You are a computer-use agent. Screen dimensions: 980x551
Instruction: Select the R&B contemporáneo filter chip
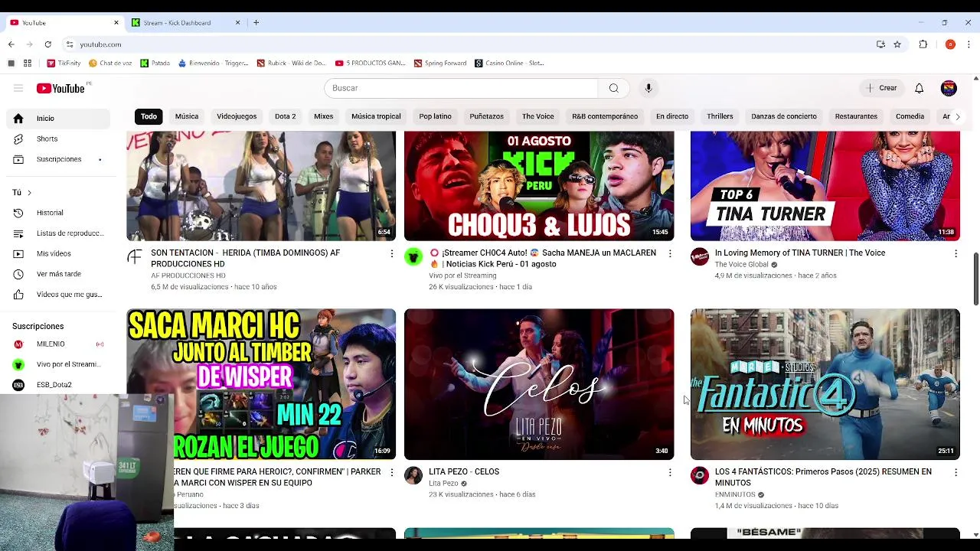(x=605, y=116)
